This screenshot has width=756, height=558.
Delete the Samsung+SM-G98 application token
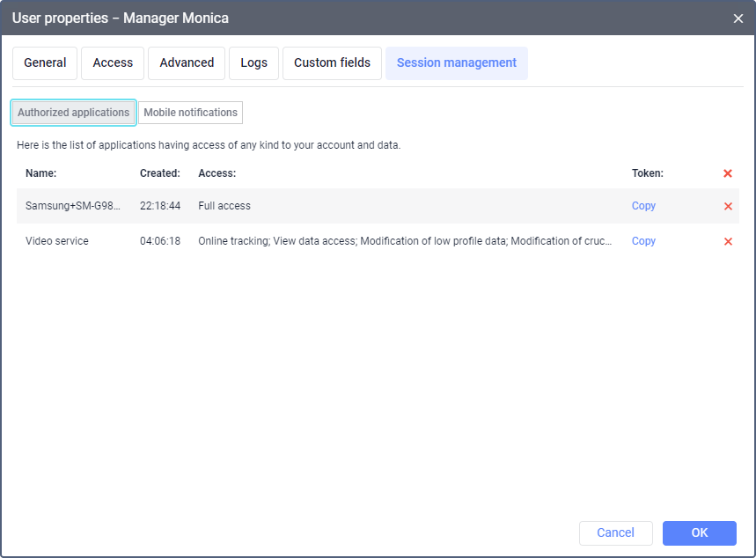728,206
